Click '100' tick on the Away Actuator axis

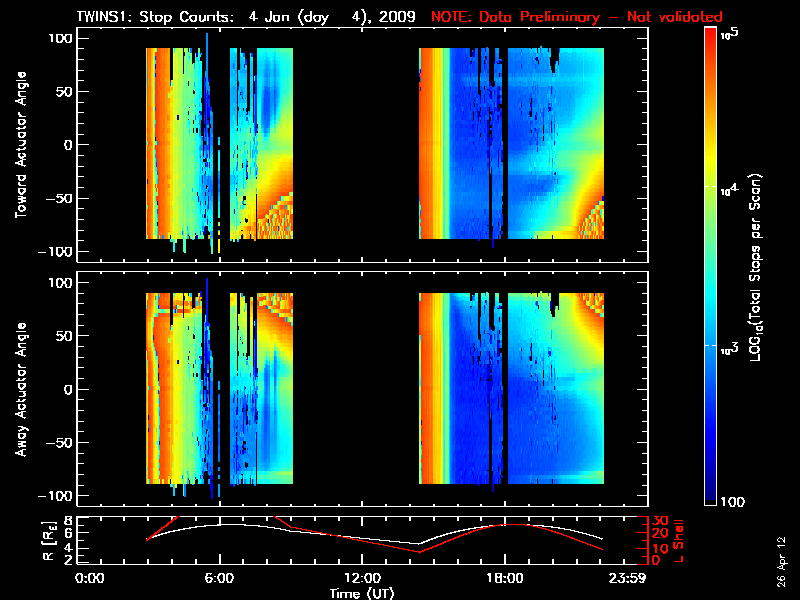61,283
